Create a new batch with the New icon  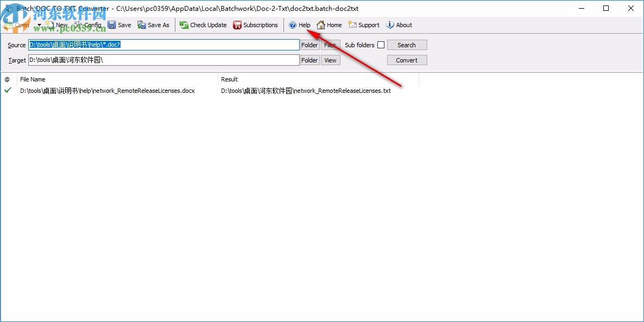(x=56, y=24)
